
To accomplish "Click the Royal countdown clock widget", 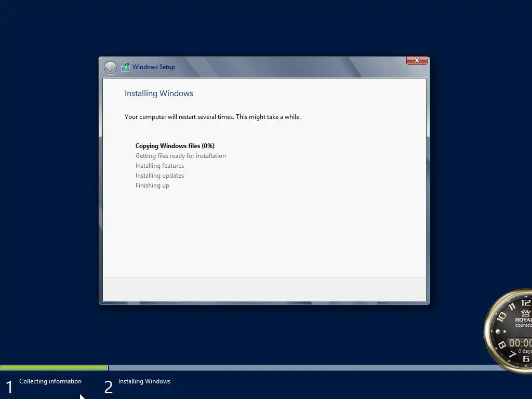I will point(508,331).
